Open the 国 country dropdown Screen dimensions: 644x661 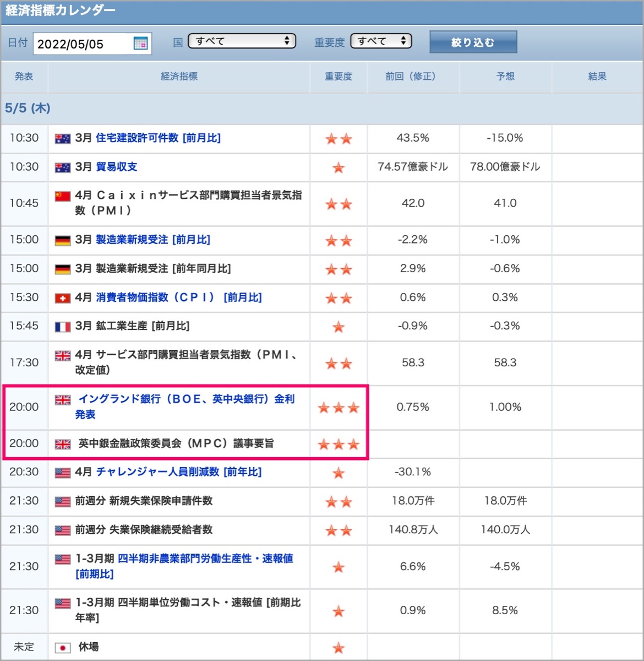pos(242,41)
